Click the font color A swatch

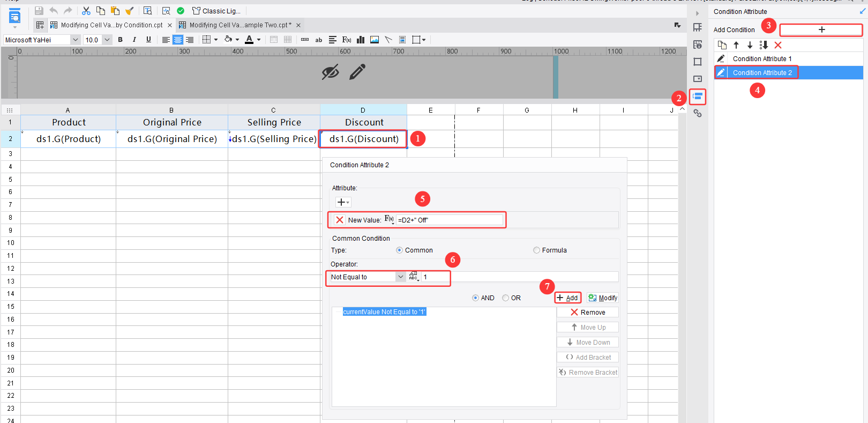pos(249,40)
